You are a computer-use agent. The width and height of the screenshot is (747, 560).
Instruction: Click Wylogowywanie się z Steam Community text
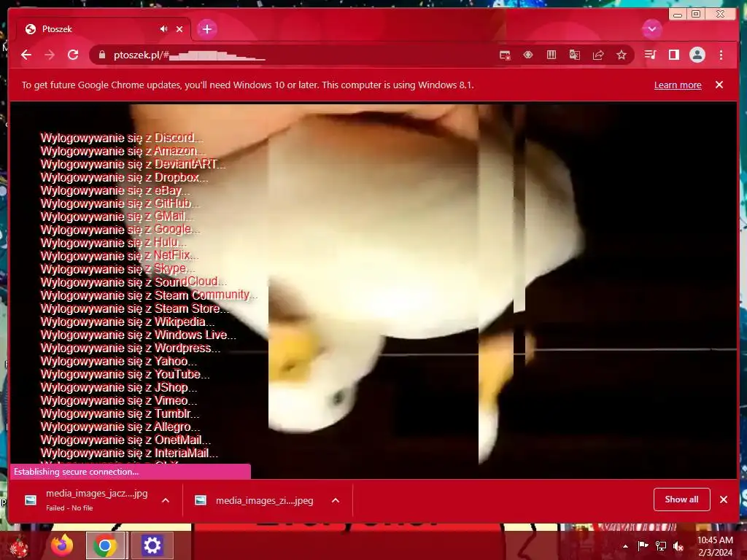(x=149, y=296)
